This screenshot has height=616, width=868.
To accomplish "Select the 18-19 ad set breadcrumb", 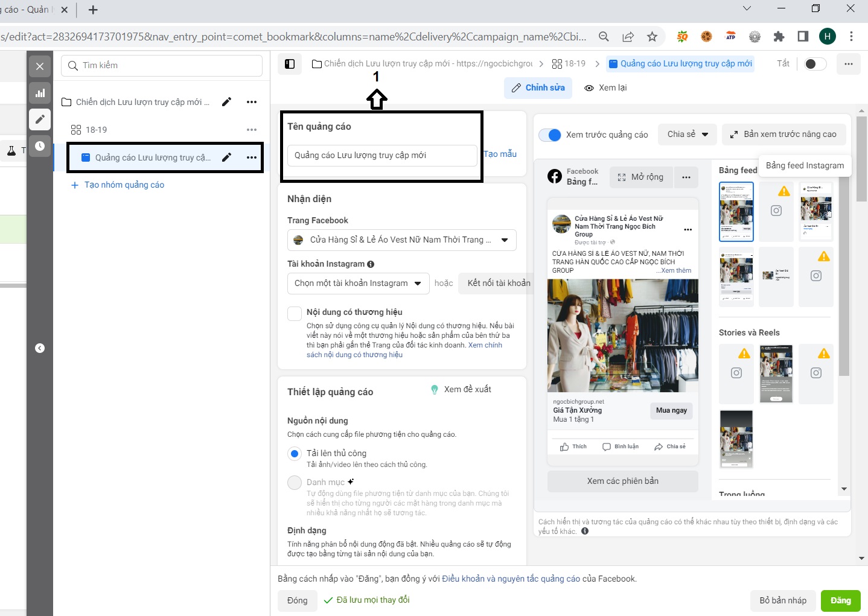I will 569,64.
